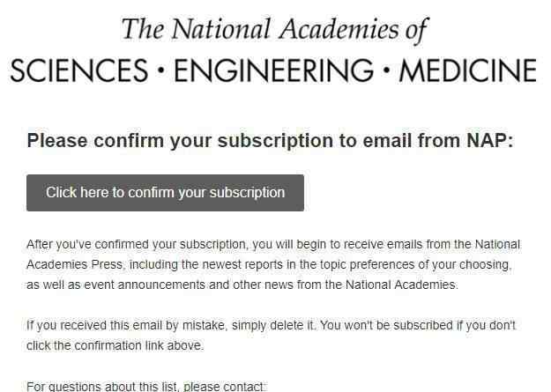Click the dot between ENGINEERING and MEDICINE
Image resolution: width=551 pixels, height=392 pixels.
pos(386,70)
